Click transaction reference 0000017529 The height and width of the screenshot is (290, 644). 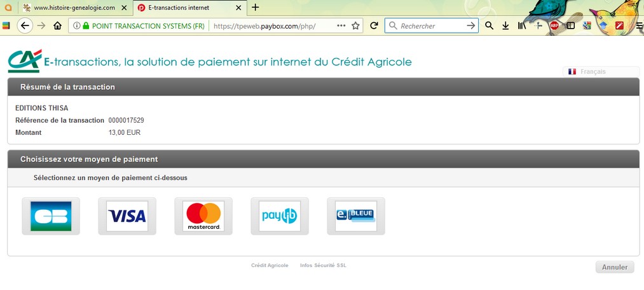click(126, 120)
